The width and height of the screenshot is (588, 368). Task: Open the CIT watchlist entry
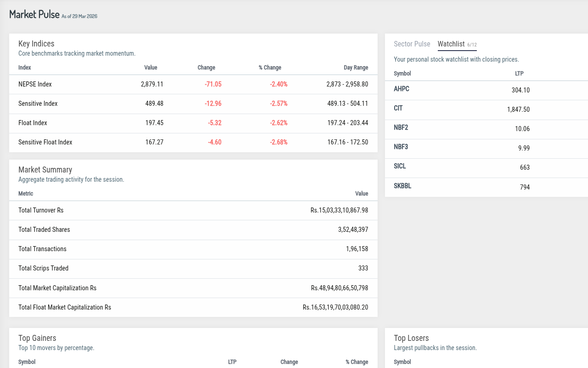coord(398,108)
